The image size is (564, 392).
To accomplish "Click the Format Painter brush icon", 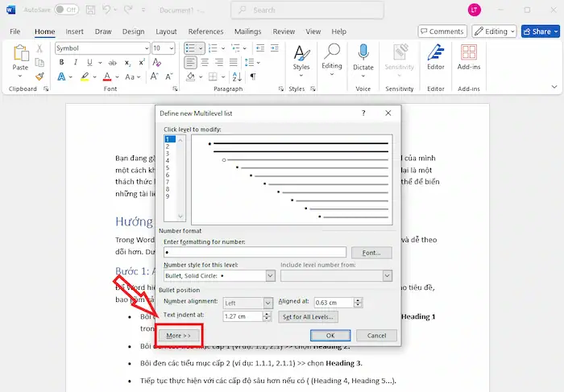I will (39, 76).
